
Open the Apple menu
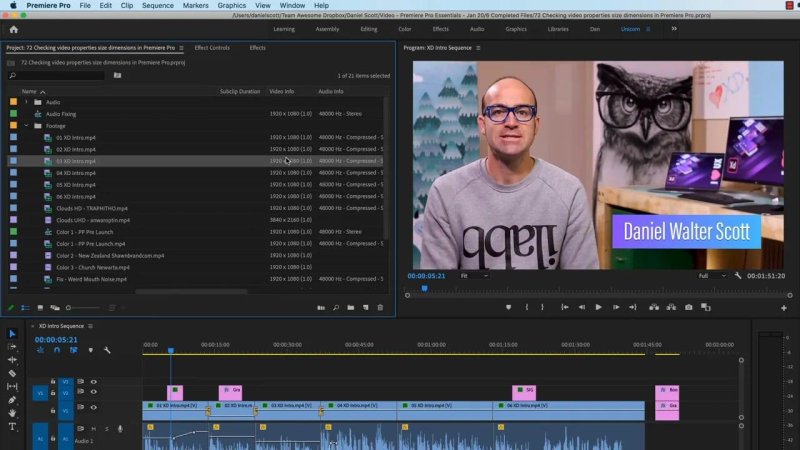tap(13, 5)
